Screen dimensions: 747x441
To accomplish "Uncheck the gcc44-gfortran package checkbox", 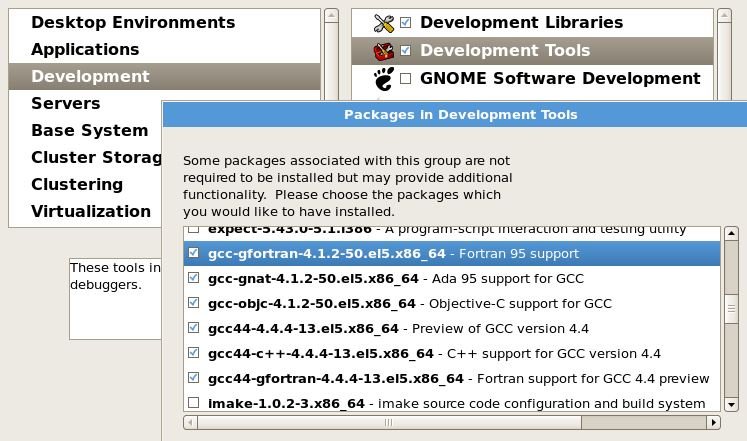I will pyautogui.click(x=193, y=378).
